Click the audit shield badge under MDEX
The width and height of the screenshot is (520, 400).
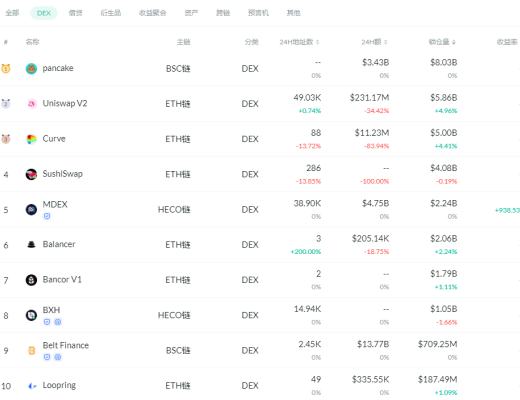(47, 216)
